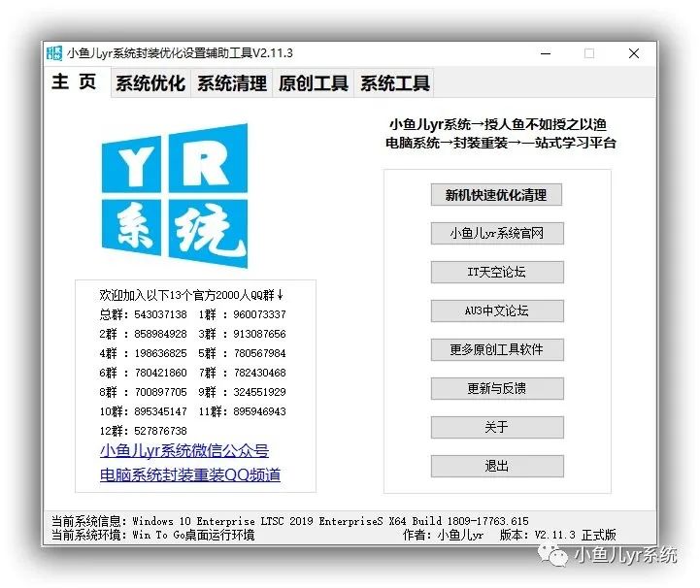Click the 欢迎加入以下13个官方2000人QQ群 heading

pos(191,295)
